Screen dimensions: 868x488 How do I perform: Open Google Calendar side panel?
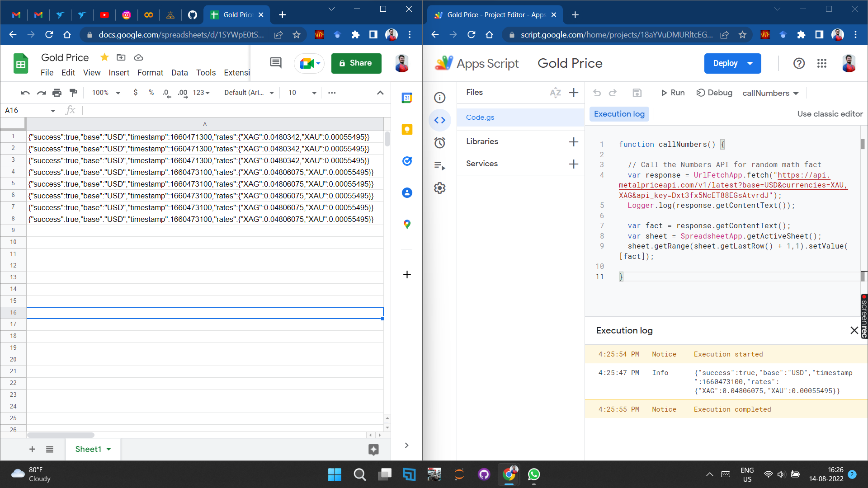tap(407, 98)
